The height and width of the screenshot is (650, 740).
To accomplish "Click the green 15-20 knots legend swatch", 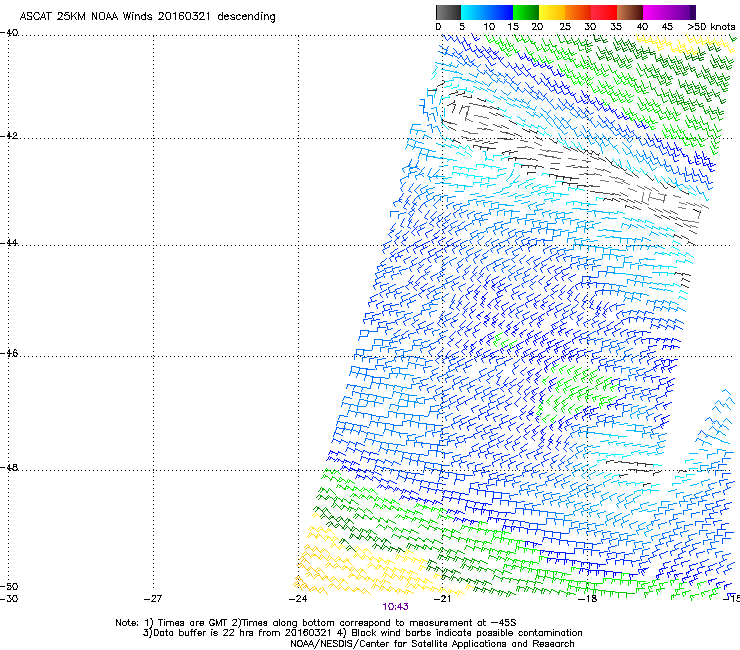I will click(526, 12).
